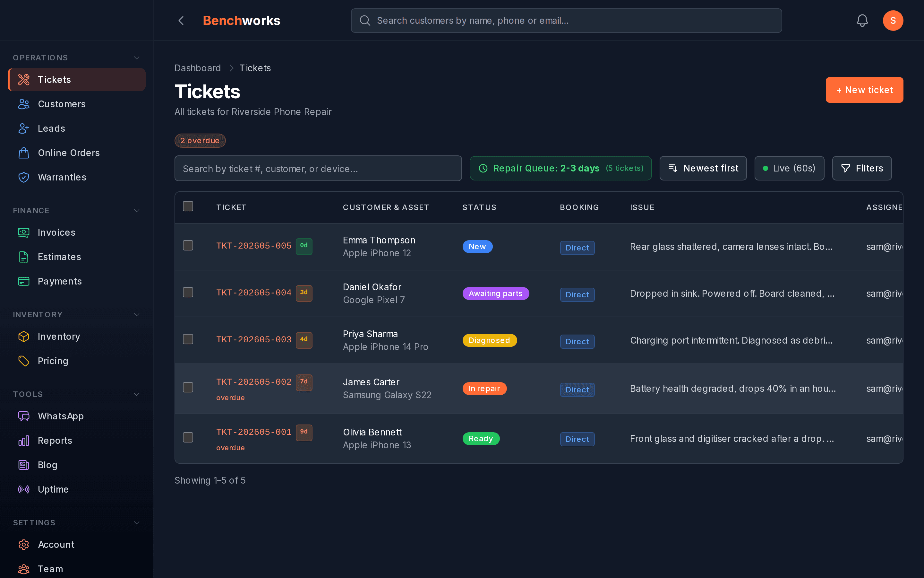Open the Online Orders page
Image resolution: width=924 pixels, height=578 pixels.
pos(77,153)
